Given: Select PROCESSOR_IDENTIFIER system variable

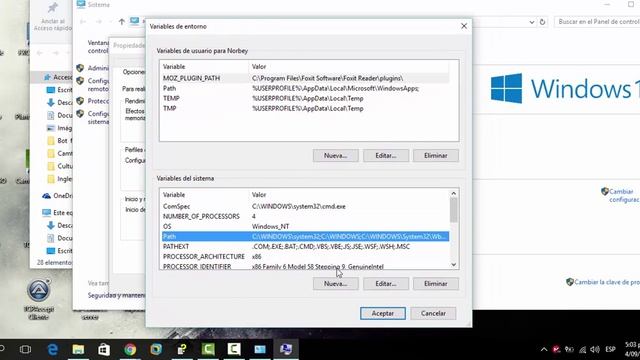Looking at the screenshot, I should point(305,266).
